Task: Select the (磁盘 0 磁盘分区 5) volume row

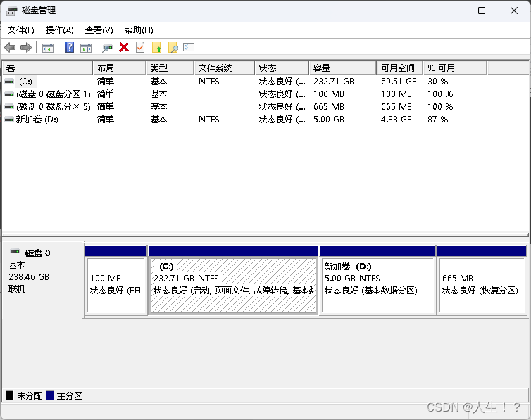Action: [x=53, y=107]
